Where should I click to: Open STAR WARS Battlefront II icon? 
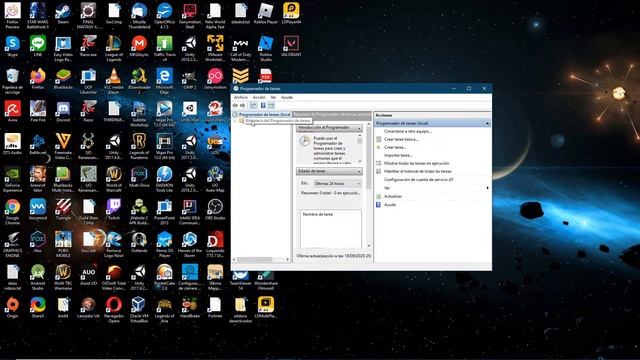(38, 16)
